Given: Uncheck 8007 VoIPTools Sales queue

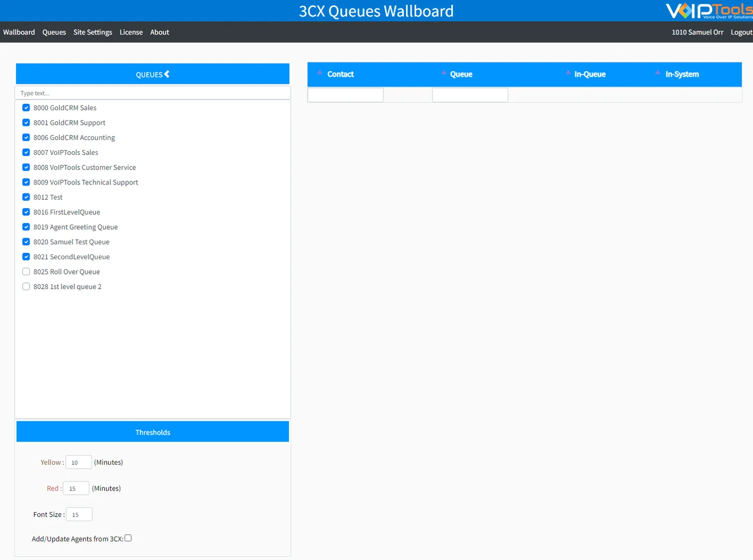Looking at the screenshot, I should (x=26, y=152).
